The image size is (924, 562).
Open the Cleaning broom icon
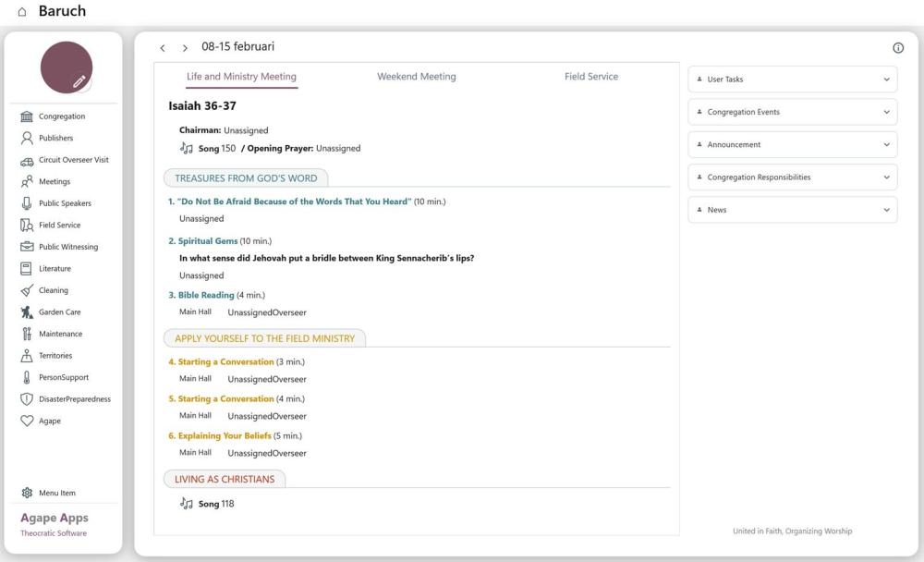[26, 290]
